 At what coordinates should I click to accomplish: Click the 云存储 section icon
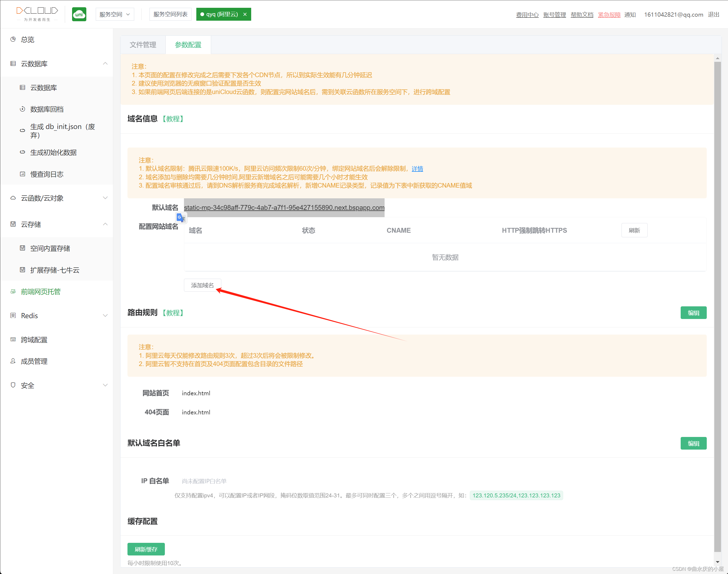[x=13, y=224]
